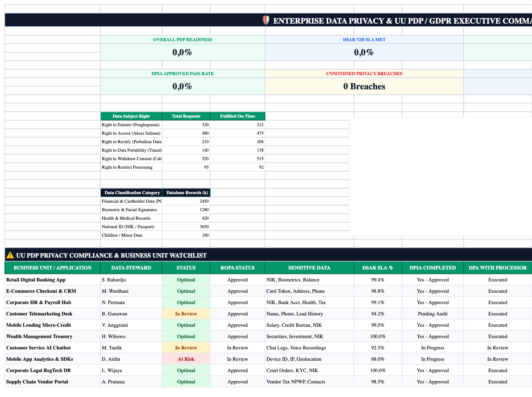Click the Optimal status for Corporate Legal RegTech DB

(186, 370)
